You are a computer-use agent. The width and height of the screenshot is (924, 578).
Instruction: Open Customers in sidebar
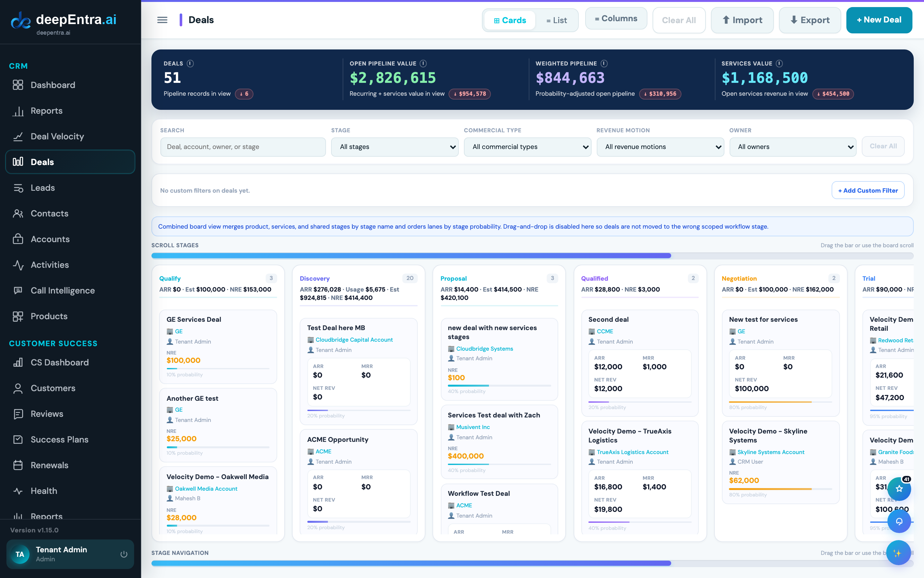[x=70, y=388]
